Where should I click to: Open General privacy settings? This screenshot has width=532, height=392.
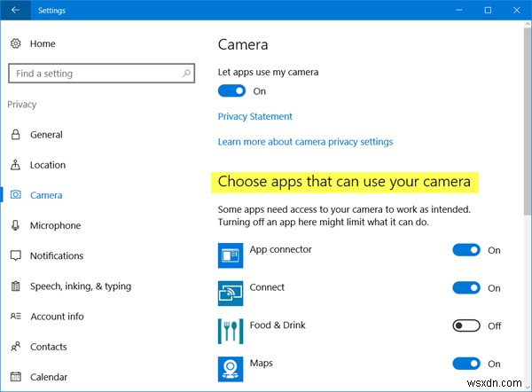[46, 135]
